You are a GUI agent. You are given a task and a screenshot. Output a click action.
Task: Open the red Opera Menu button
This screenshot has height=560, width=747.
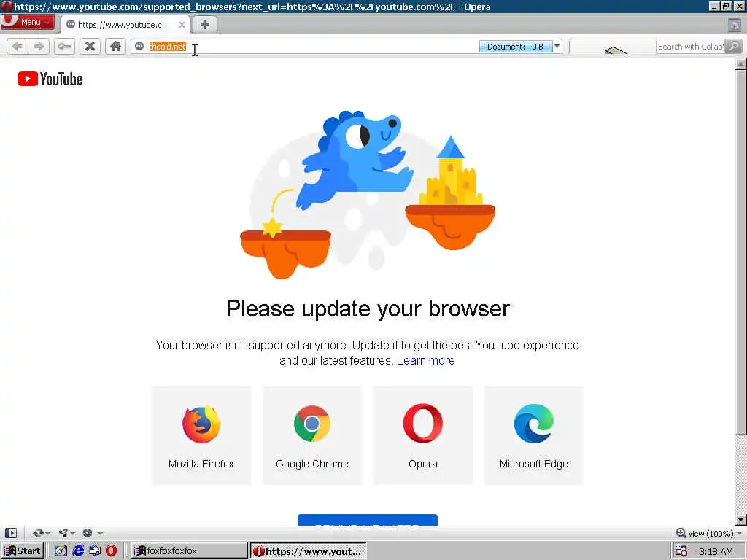pos(28,22)
